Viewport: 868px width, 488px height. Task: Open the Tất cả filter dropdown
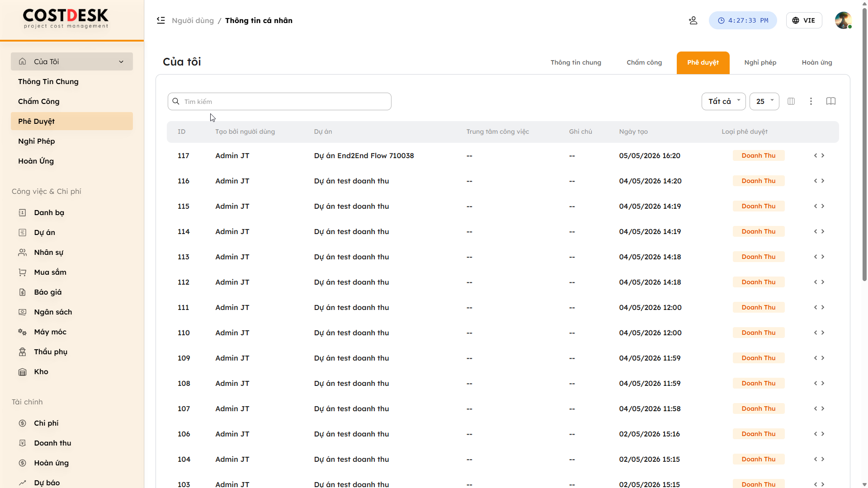pyautogui.click(x=724, y=101)
